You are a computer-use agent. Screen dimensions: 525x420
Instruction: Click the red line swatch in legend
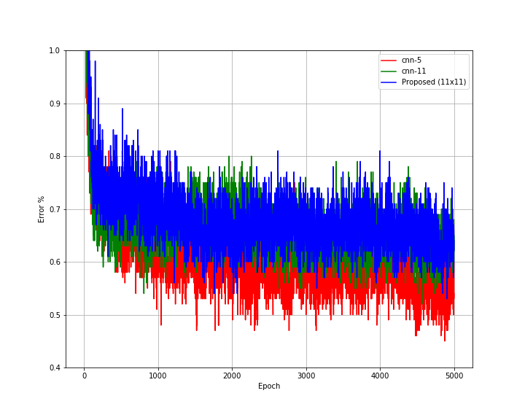point(389,61)
